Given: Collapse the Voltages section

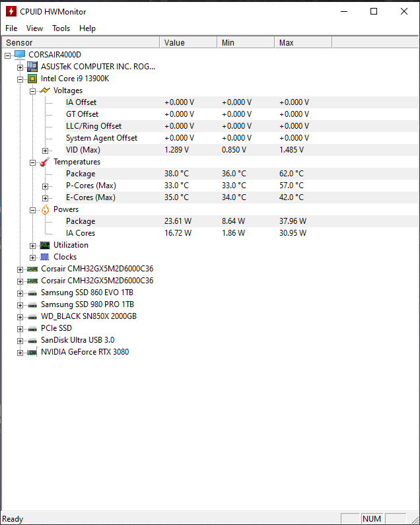Looking at the screenshot, I should 33,90.
